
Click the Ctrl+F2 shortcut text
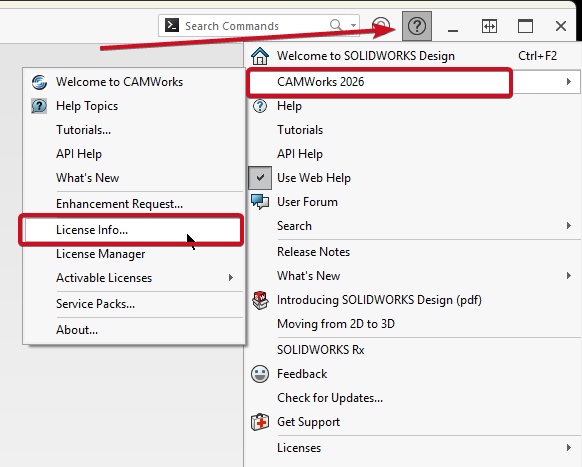click(537, 56)
